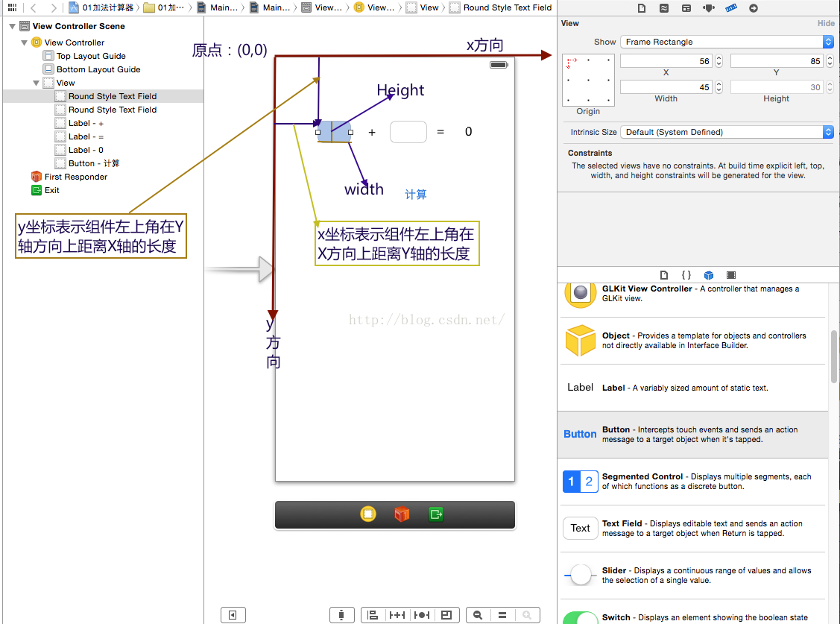
Task: Open the File inspector tab
Action: click(x=641, y=8)
